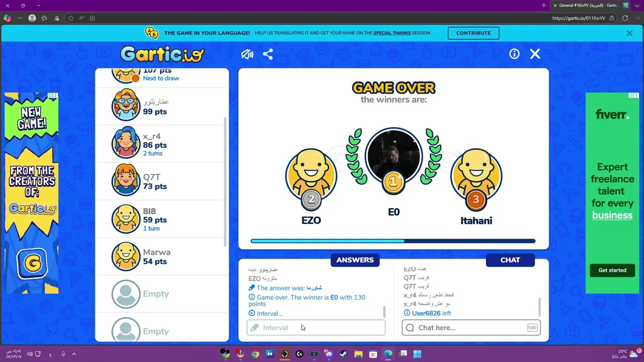The width and height of the screenshot is (644, 362).
Task: Click the Garticio logo
Action: pos(162,54)
